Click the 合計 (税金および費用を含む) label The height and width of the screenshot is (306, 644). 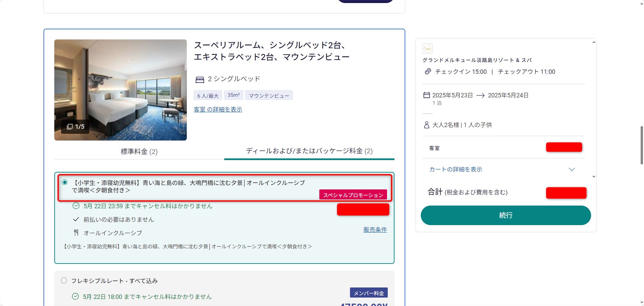pos(467,192)
